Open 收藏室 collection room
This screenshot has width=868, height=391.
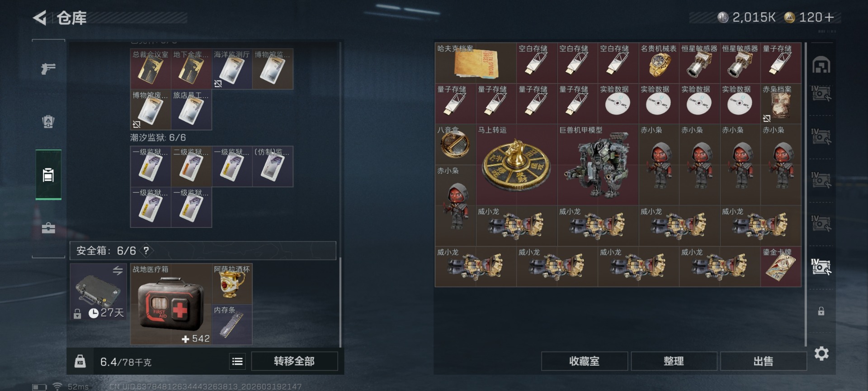coord(584,361)
